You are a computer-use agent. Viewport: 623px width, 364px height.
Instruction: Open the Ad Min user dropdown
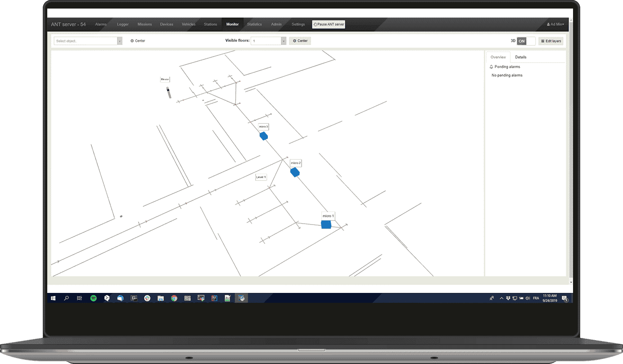555,24
